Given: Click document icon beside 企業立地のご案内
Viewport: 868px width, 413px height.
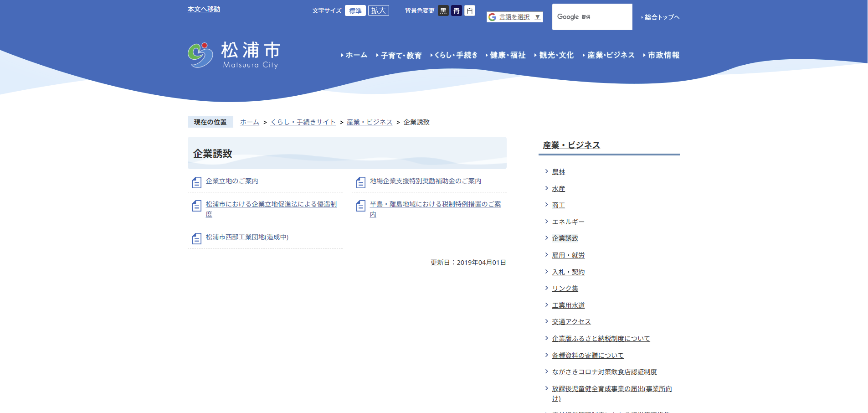Looking at the screenshot, I should click(197, 182).
